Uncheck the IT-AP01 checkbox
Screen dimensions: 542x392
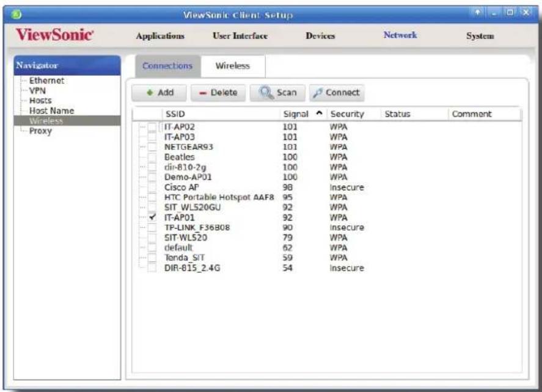[x=152, y=217]
